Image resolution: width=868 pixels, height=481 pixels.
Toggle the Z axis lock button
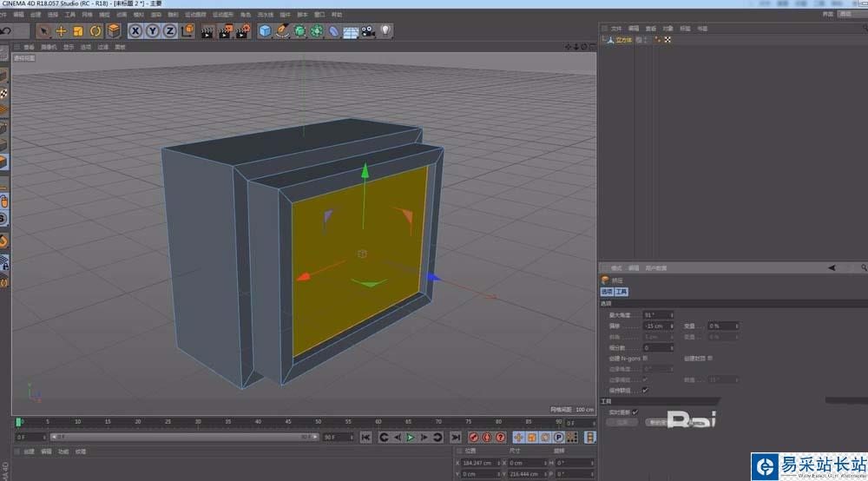coord(169,31)
